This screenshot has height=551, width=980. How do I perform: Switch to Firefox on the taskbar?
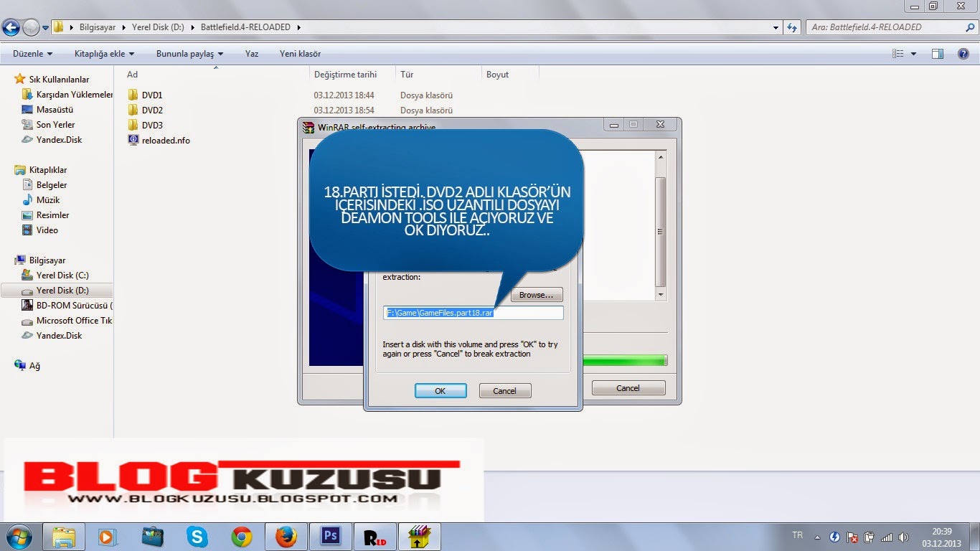pos(286,537)
